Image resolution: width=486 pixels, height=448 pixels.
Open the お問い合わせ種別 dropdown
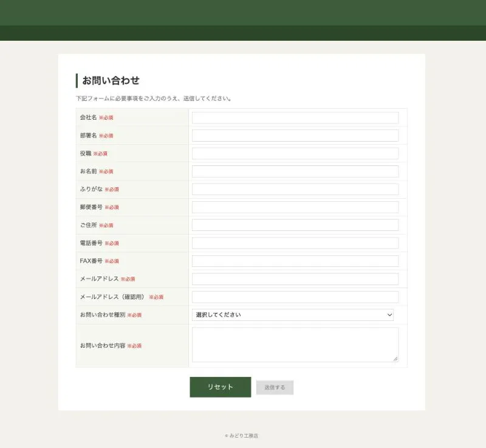point(293,315)
